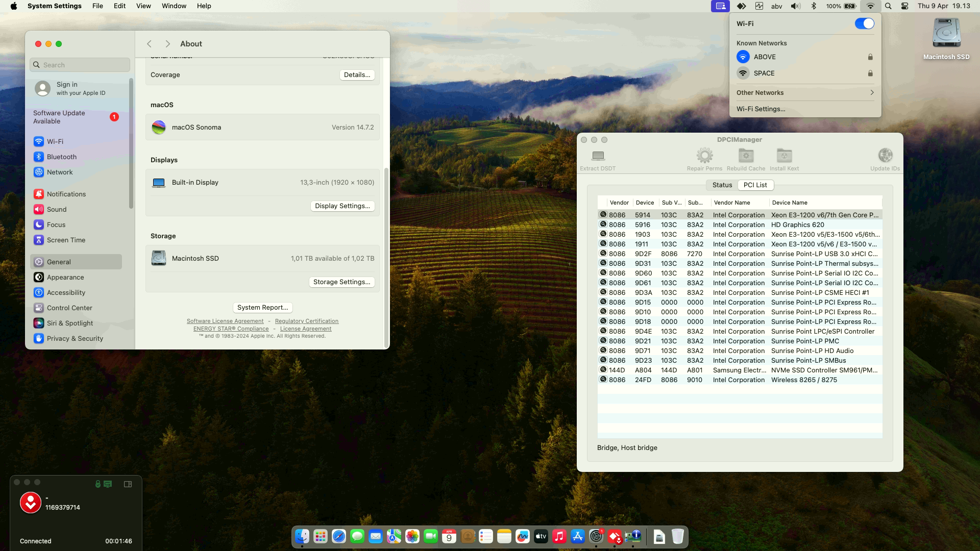Viewport: 980px width, 551px height.
Task: Click the lookup icon for HD Graphics 620 row
Action: pos(603,224)
